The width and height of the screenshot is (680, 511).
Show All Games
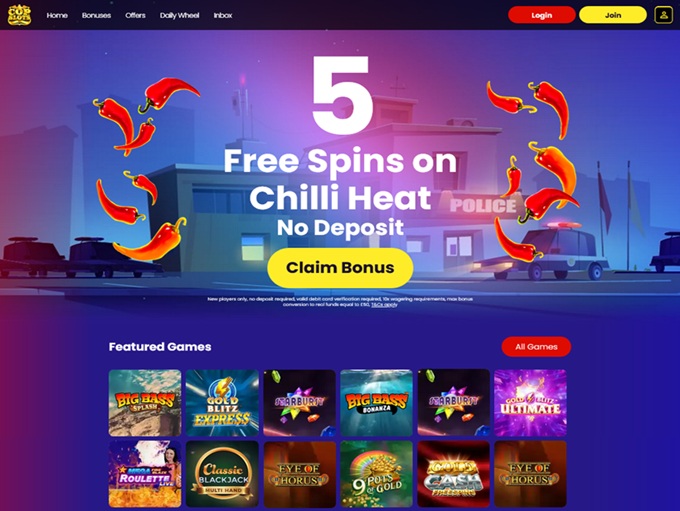point(536,347)
